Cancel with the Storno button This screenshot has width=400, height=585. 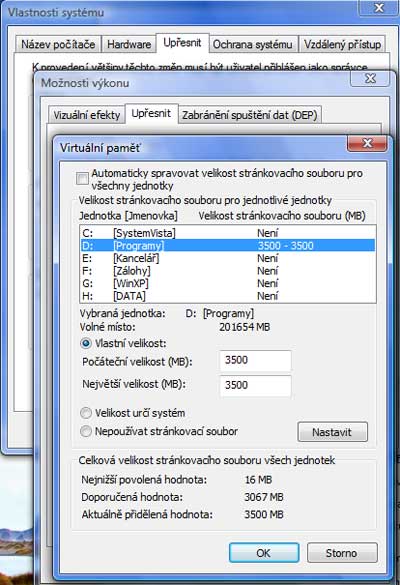[342, 553]
